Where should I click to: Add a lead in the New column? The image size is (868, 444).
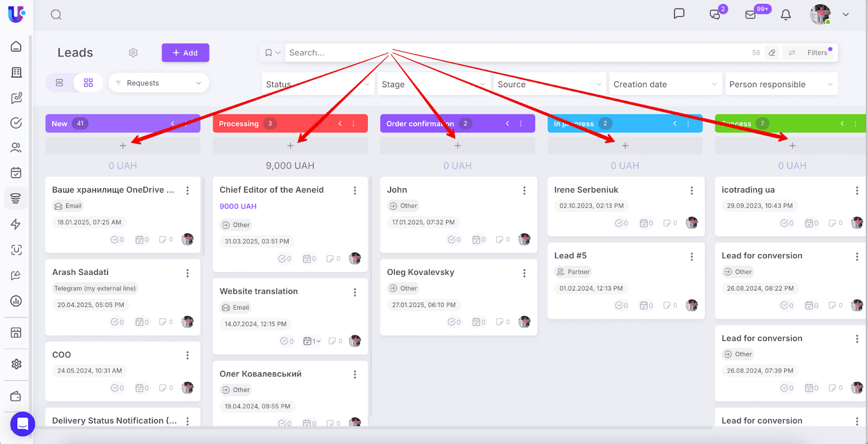(x=123, y=145)
